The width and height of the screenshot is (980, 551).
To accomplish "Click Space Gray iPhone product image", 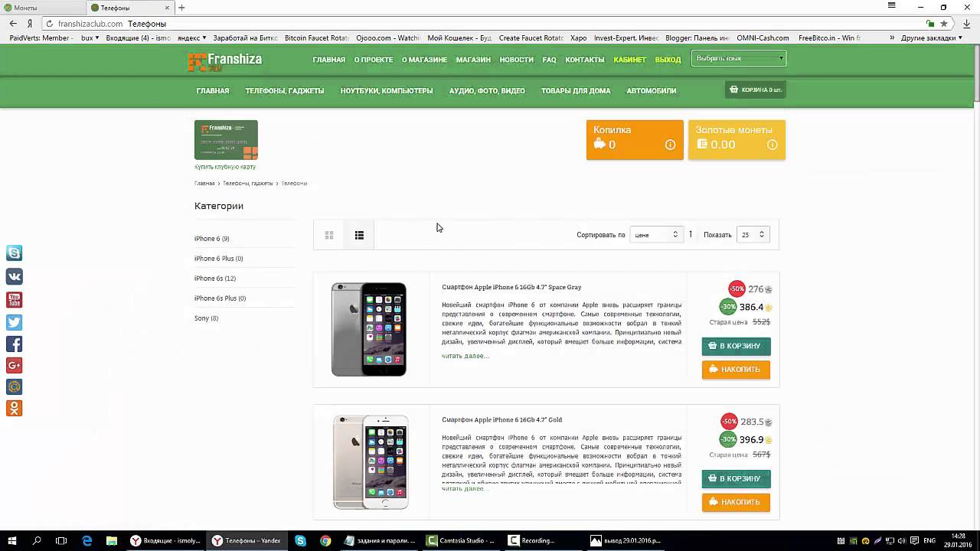I will [369, 329].
